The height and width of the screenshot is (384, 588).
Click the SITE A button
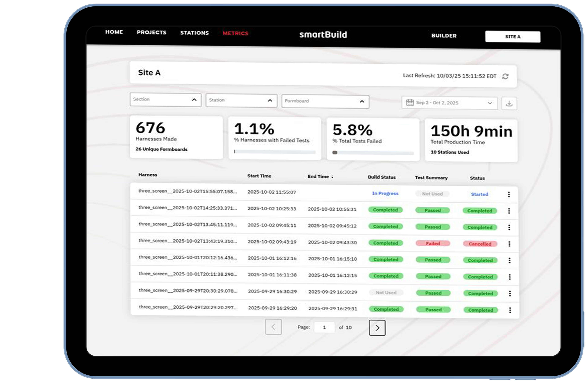[x=513, y=37]
